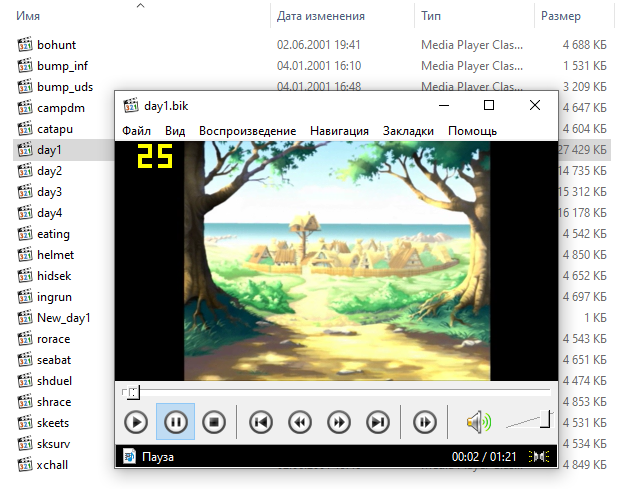Sort by the Тип column header
This screenshot has width=621, height=489.
(431, 16)
